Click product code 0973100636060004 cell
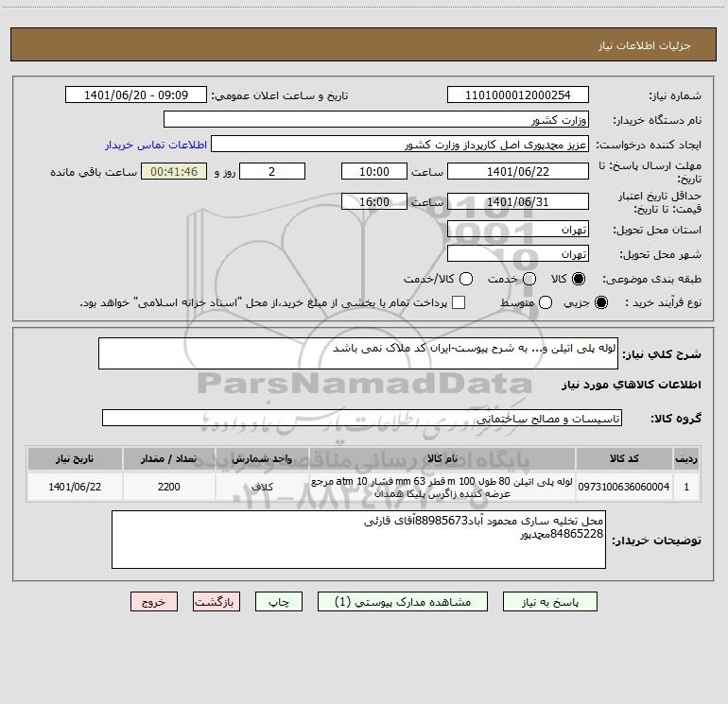This screenshot has width=728, height=704. pyautogui.click(x=624, y=487)
